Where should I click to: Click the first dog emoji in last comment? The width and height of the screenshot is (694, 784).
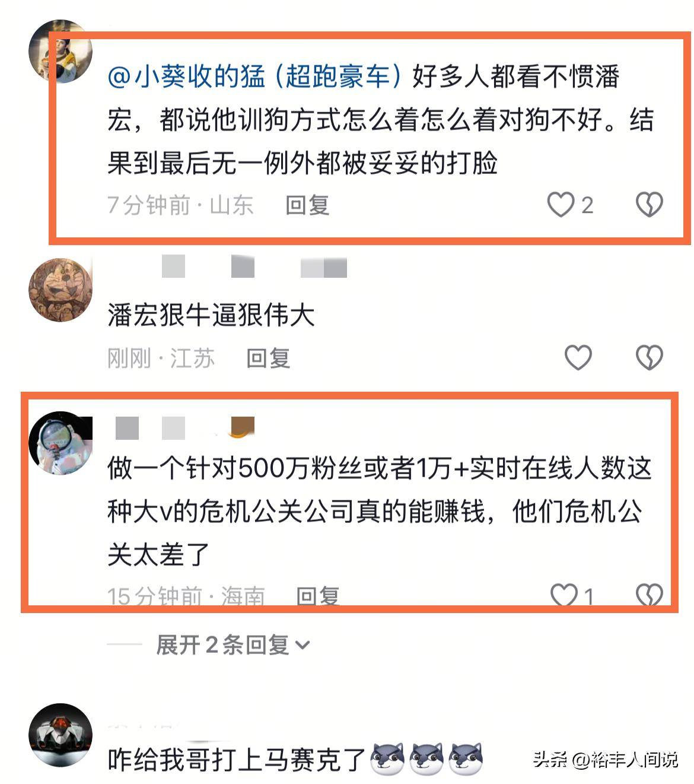387,759
